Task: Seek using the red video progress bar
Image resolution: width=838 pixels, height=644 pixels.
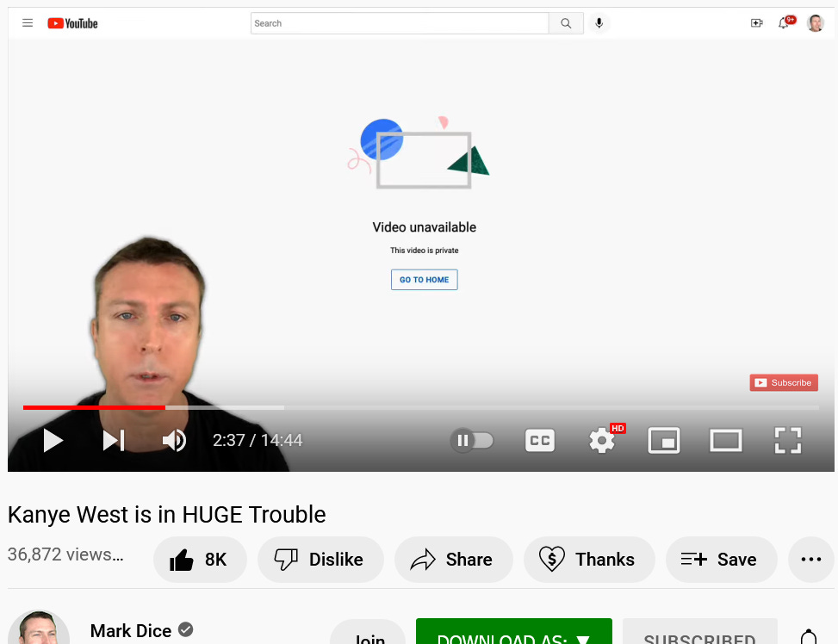Action: [x=94, y=407]
